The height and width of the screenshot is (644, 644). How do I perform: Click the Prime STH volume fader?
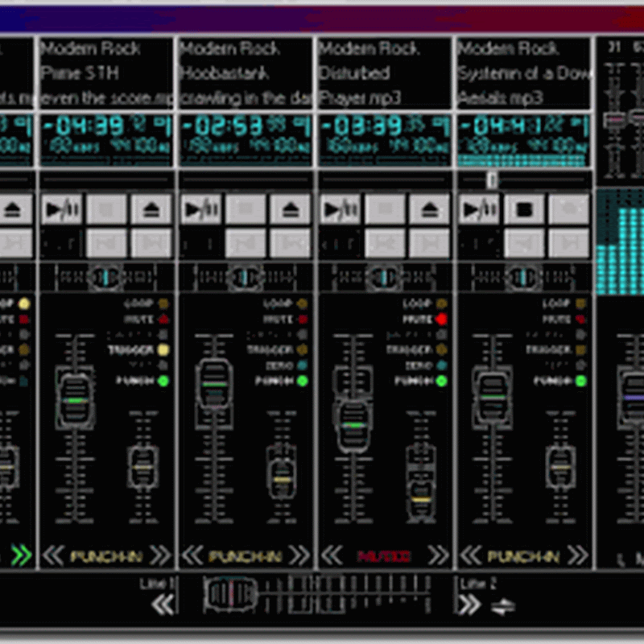tap(74, 400)
